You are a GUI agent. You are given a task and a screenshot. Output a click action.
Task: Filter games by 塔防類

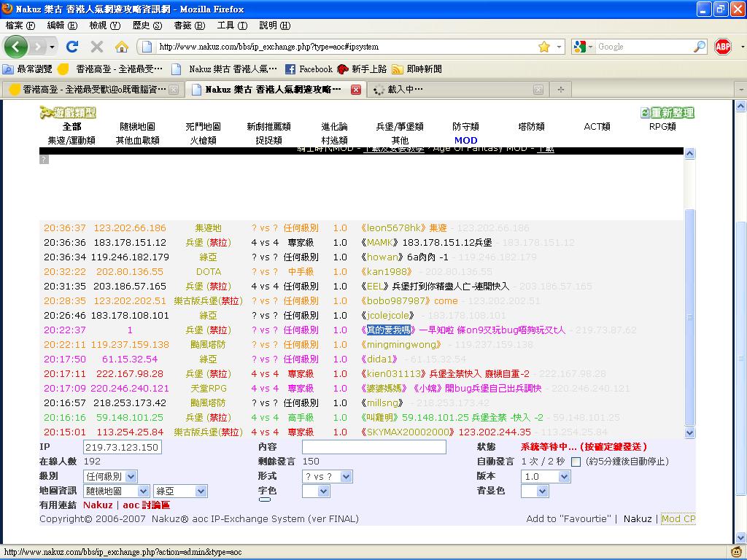coord(531,127)
